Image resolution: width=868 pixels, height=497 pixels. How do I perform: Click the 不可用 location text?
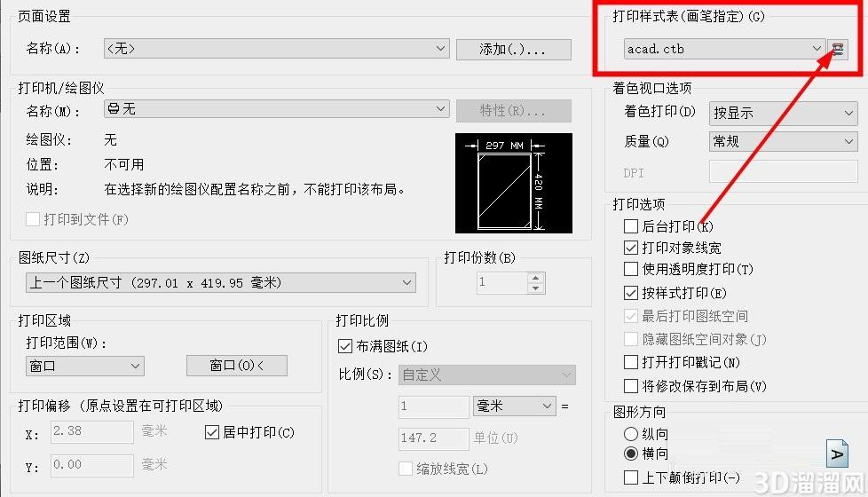point(124,165)
